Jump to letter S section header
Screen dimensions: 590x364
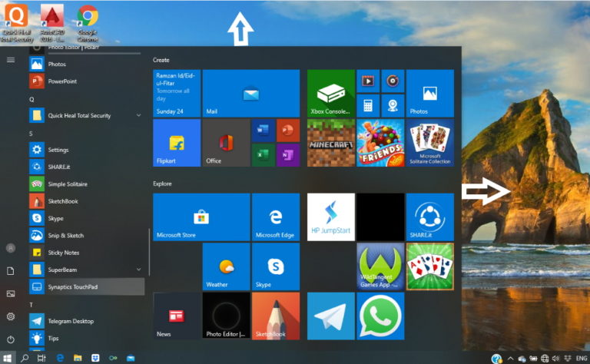(x=31, y=134)
